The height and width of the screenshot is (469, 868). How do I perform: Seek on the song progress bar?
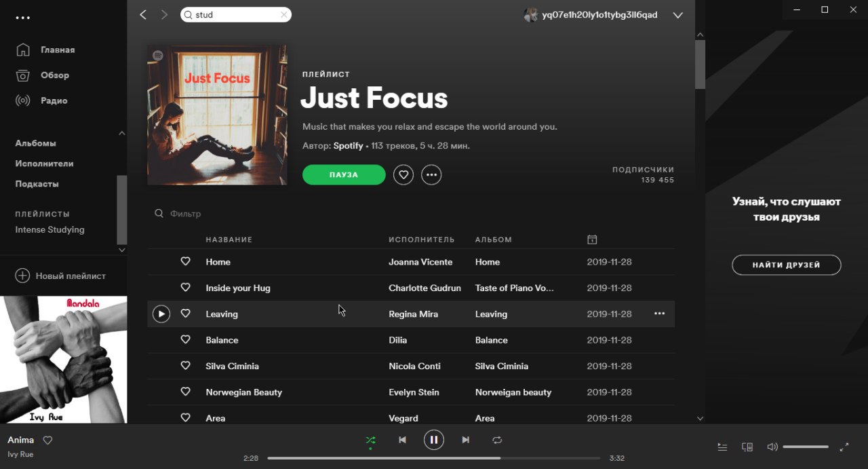click(434, 458)
